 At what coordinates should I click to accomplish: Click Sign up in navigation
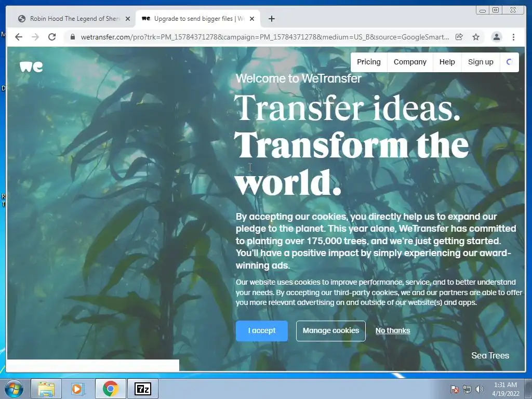click(x=481, y=62)
